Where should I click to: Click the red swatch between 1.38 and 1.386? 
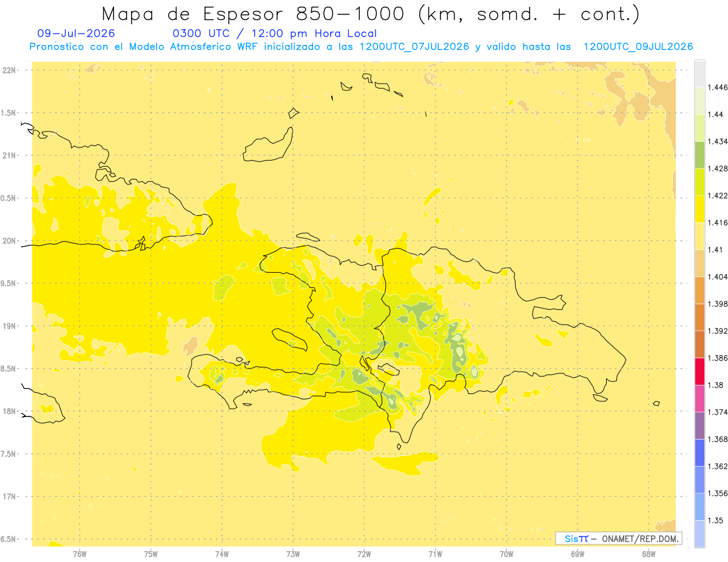pos(699,371)
